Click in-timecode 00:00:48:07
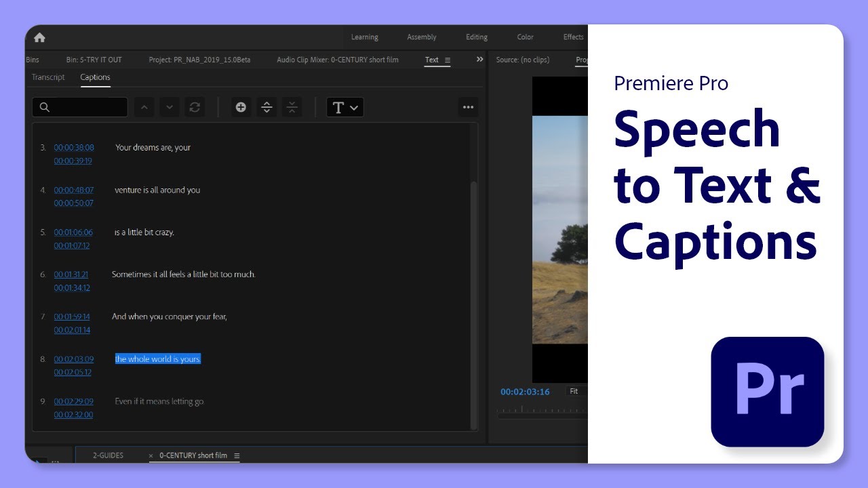This screenshot has height=488, width=868. [74, 190]
